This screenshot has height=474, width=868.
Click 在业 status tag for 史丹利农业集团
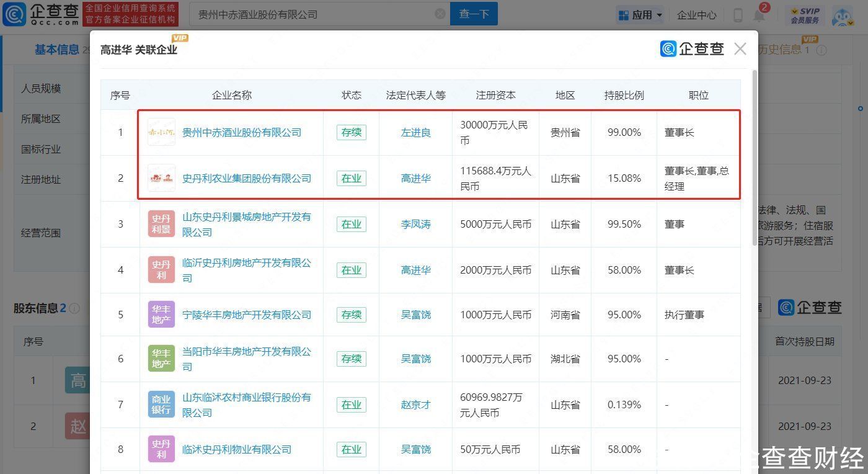click(x=352, y=178)
